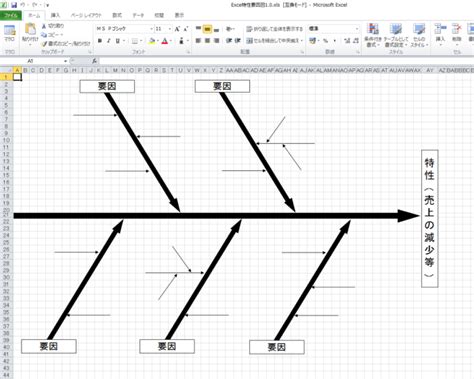Click Increase Font Size icon
This screenshot has width=474, height=379.
177,29
